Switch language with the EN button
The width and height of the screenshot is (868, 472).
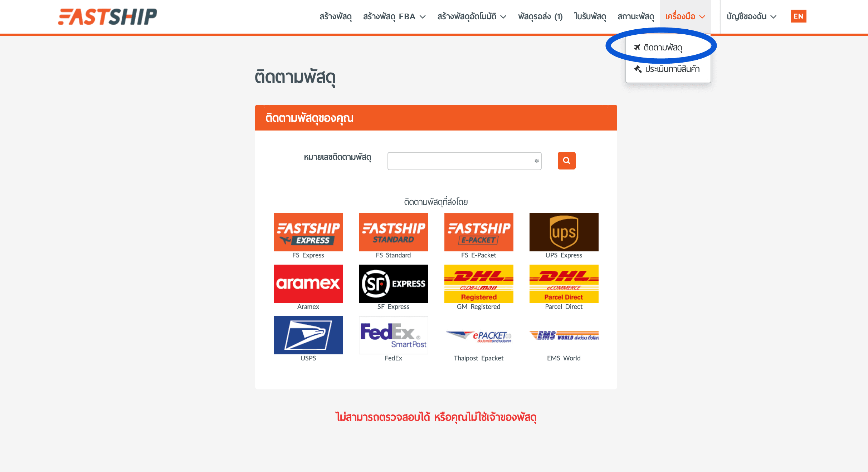point(799,16)
